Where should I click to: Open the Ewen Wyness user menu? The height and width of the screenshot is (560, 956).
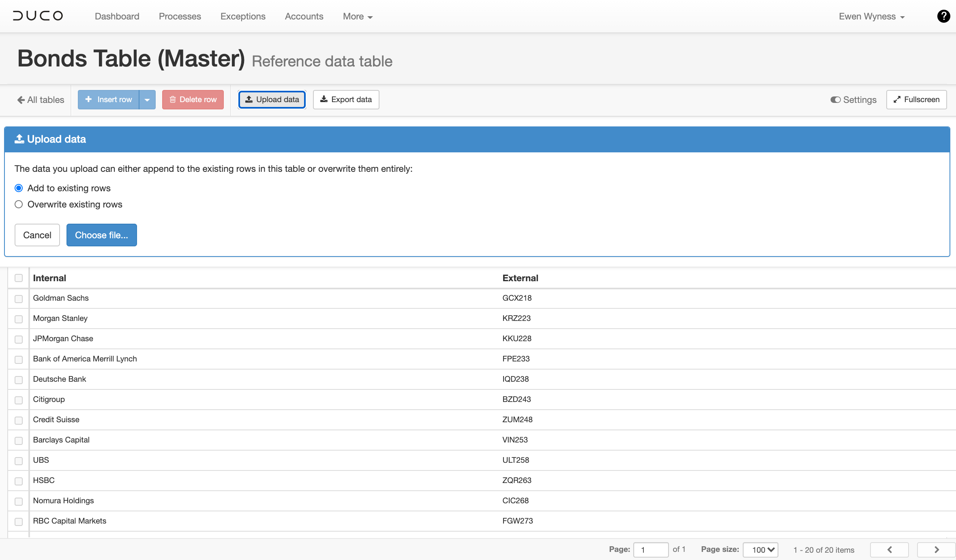click(x=871, y=17)
